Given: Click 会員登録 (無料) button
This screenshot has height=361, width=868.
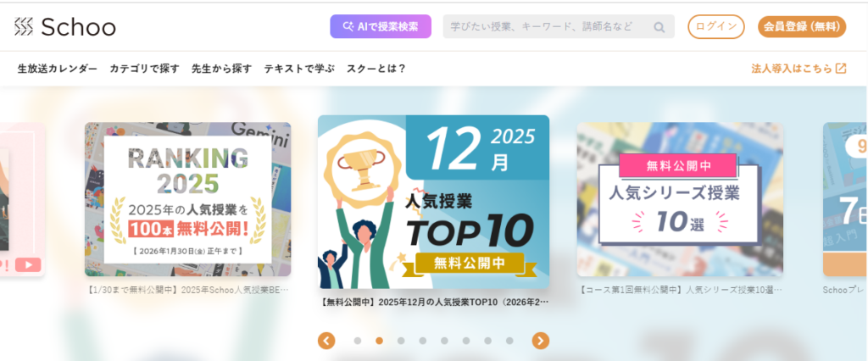Looking at the screenshot, I should point(802,26).
